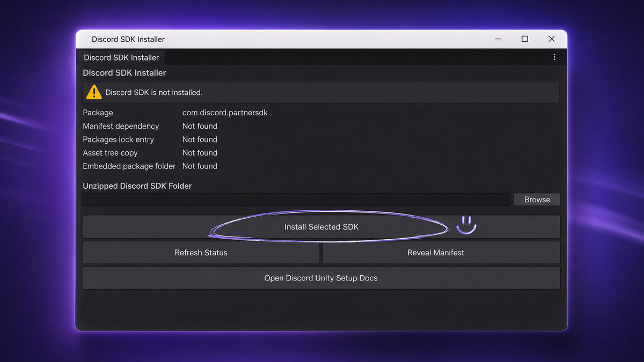The image size is (644, 362).
Task: Click the yellow warning triangle icon
Action: click(x=94, y=92)
